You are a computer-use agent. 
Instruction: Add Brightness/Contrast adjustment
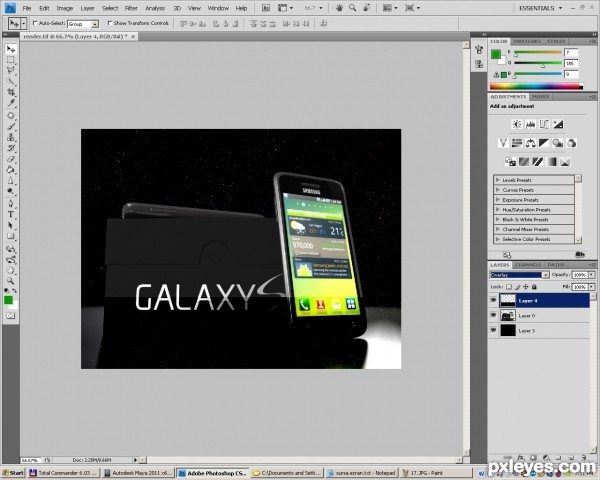point(517,124)
